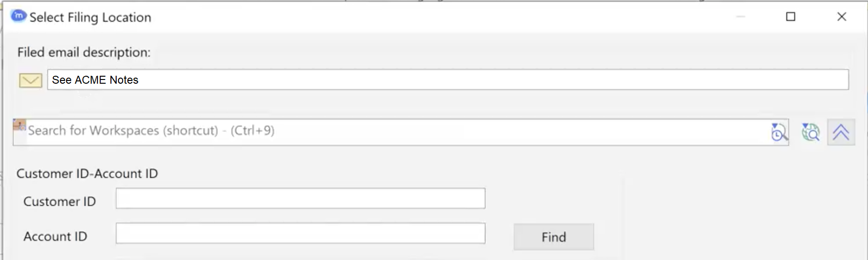The height and width of the screenshot is (260, 868).
Task: Close the Select Filing Location dialog
Action: [841, 17]
